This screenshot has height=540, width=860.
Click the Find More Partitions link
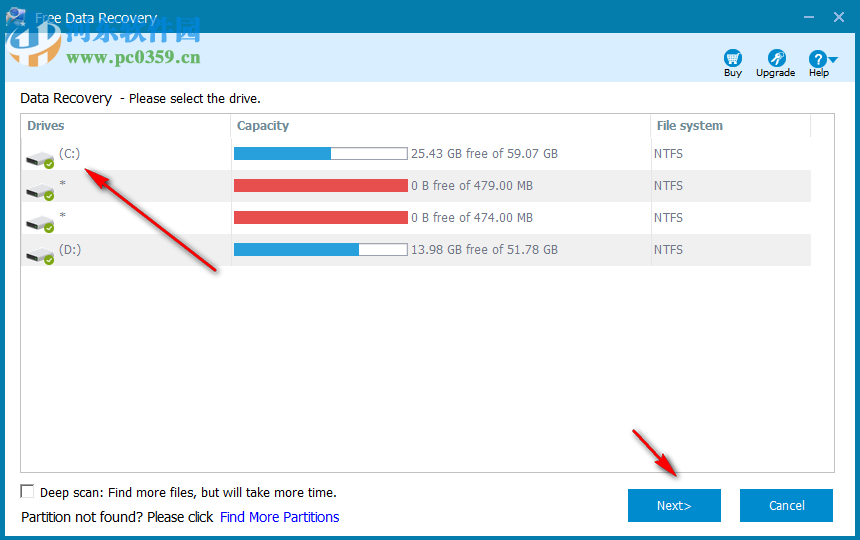click(279, 517)
